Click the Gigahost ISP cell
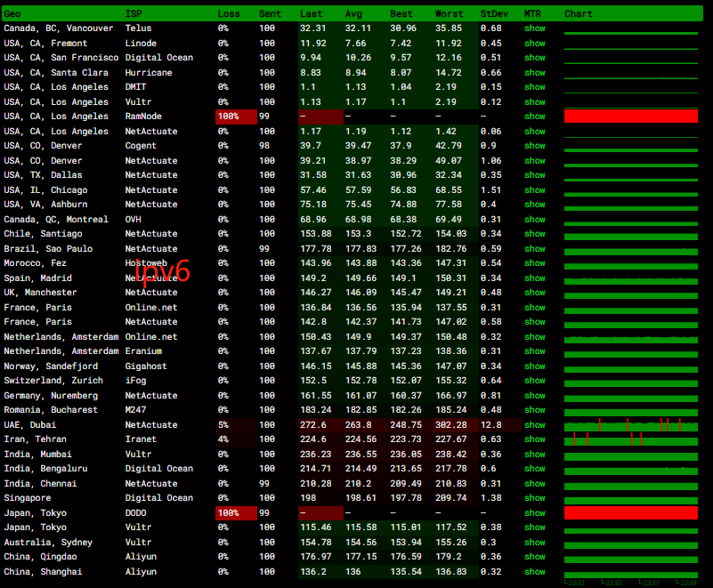The width and height of the screenshot is (713, 588). pyautogui.click(x=146, y=366)
